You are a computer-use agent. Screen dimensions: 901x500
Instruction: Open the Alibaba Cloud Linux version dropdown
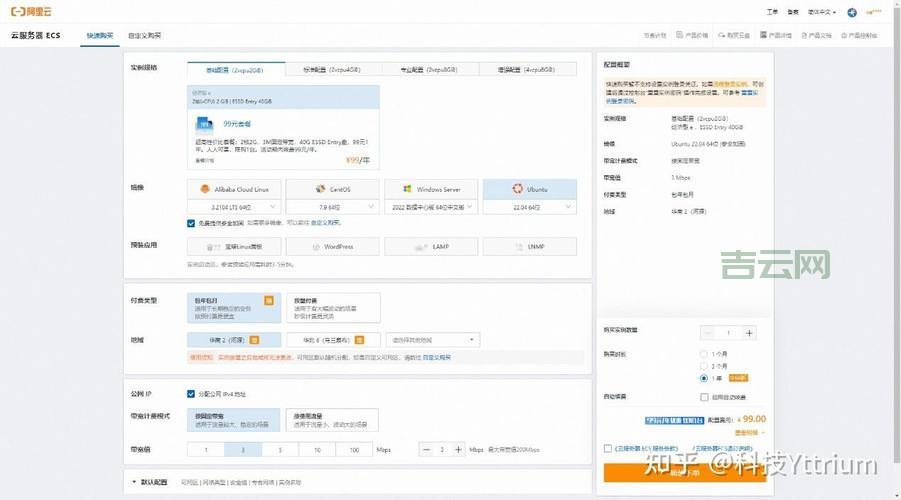tap(234, 207)
